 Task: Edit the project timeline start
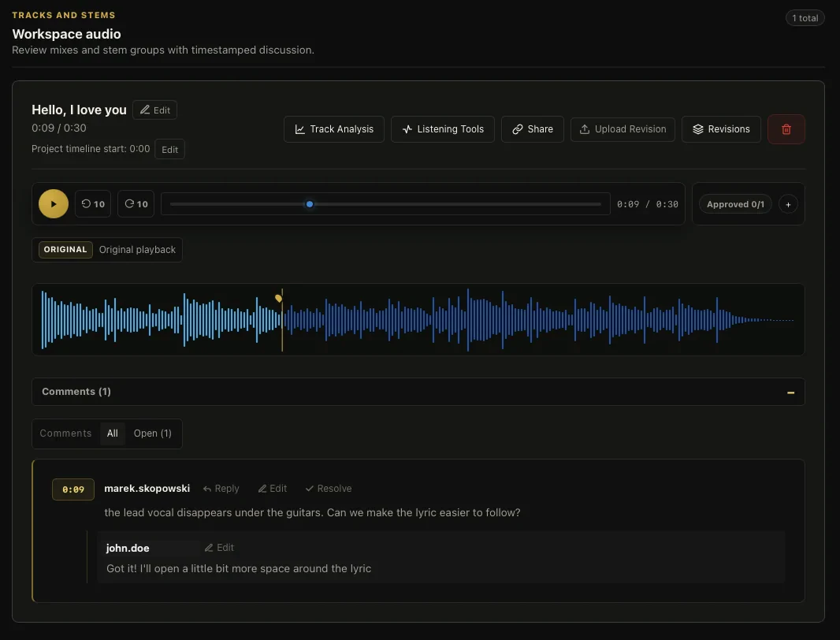tap(170, 150)
